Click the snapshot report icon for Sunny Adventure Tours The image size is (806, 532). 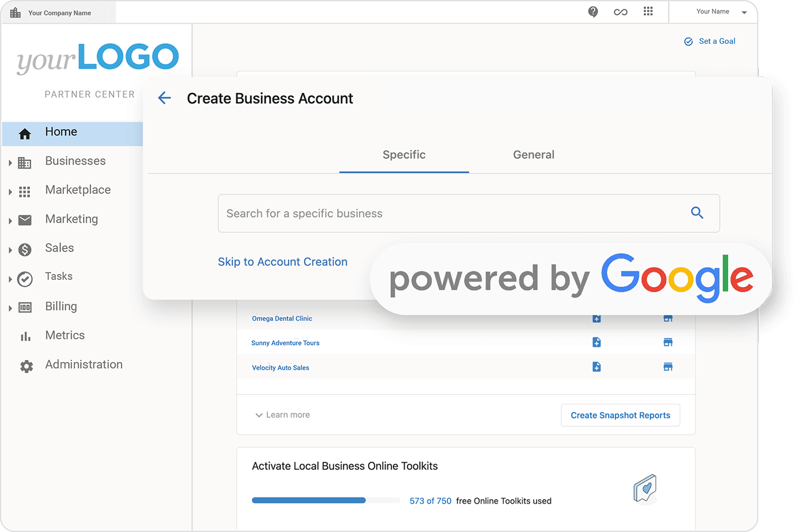(596, 343)
